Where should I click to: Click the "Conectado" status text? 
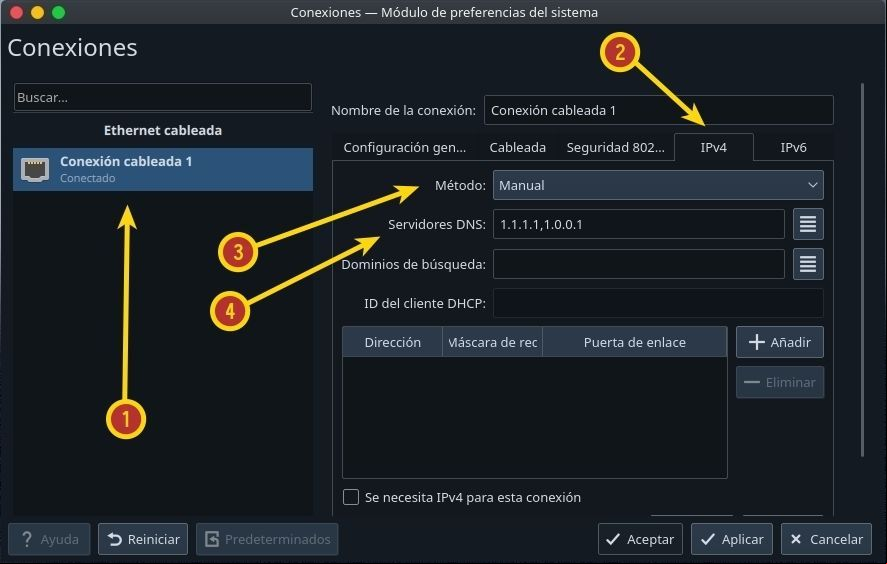tap(88, 178)
